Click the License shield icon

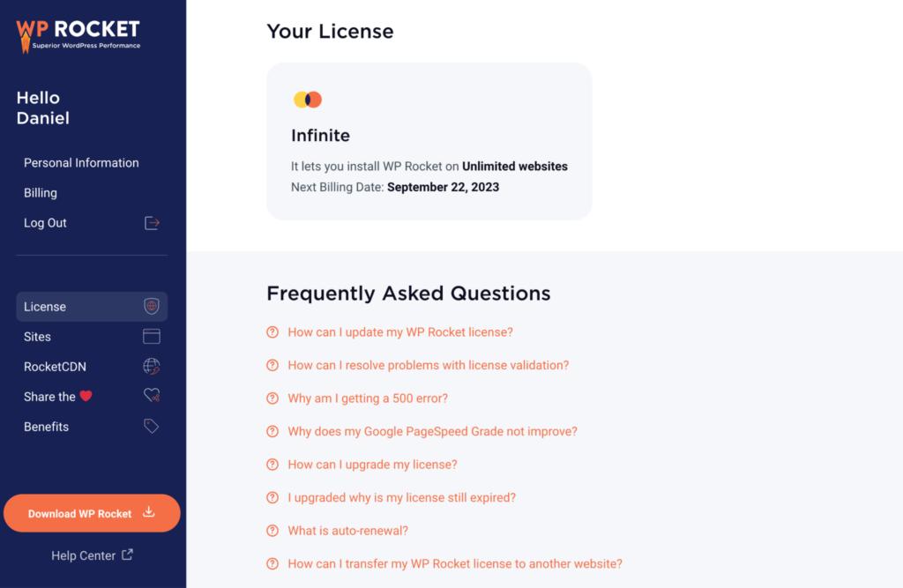(x=152, y=307)
